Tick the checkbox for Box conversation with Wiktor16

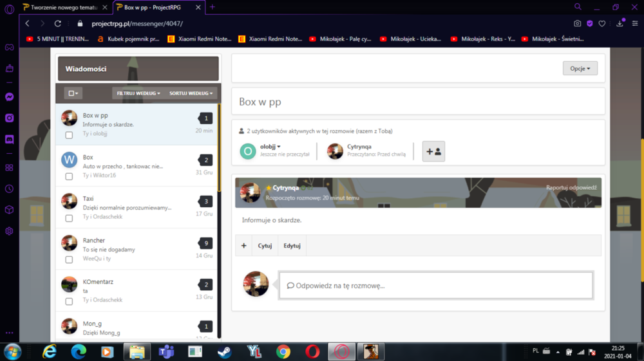[x=69, y=176]
